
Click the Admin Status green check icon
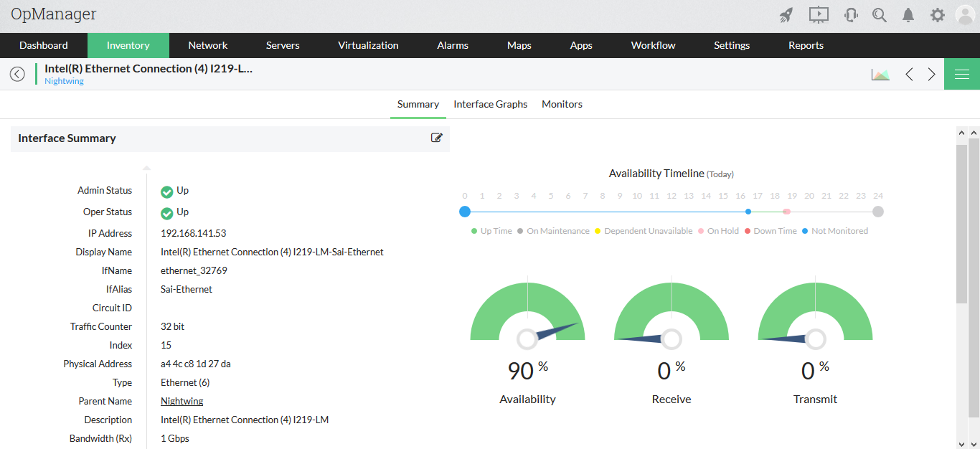(167, 192)
